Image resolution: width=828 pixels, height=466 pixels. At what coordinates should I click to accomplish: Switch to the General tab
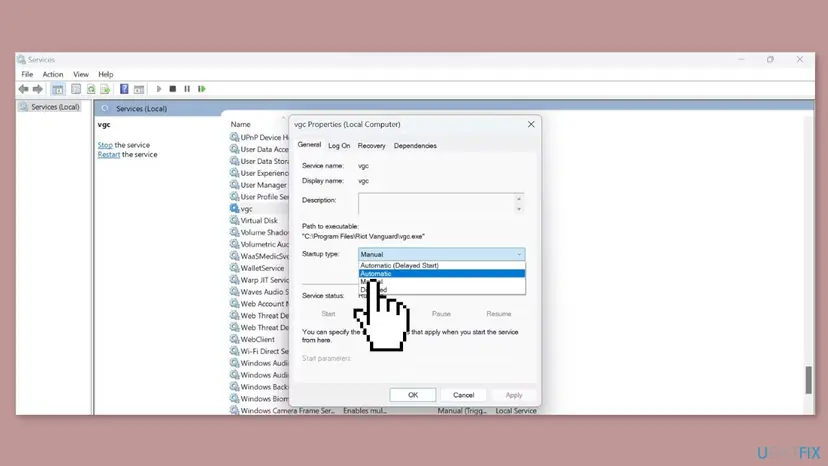click(x=309, y=144)
